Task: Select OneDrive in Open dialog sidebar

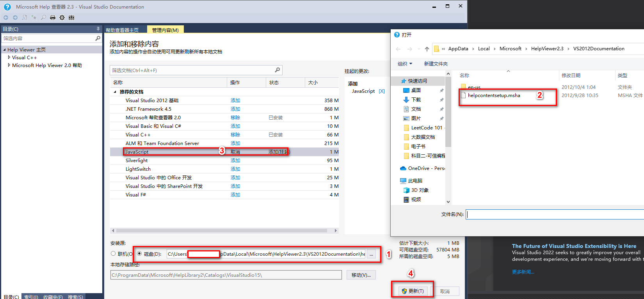Action: [x=423, y=168]
